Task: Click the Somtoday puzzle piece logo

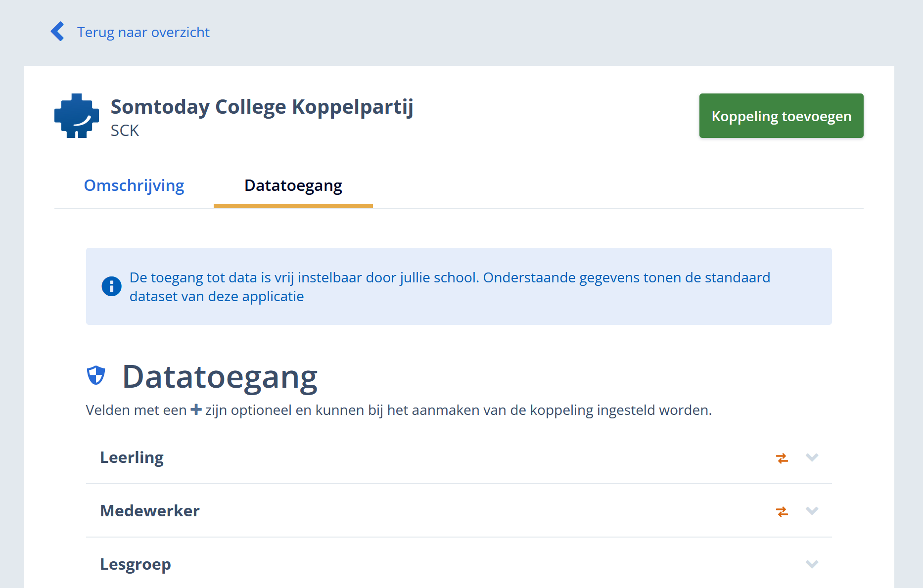Action: point(77,116)
